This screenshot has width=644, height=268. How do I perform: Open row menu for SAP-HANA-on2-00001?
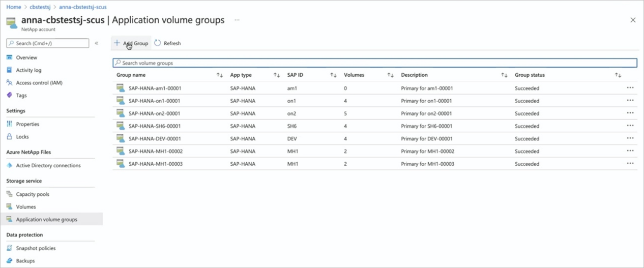(x=630, y=113)
